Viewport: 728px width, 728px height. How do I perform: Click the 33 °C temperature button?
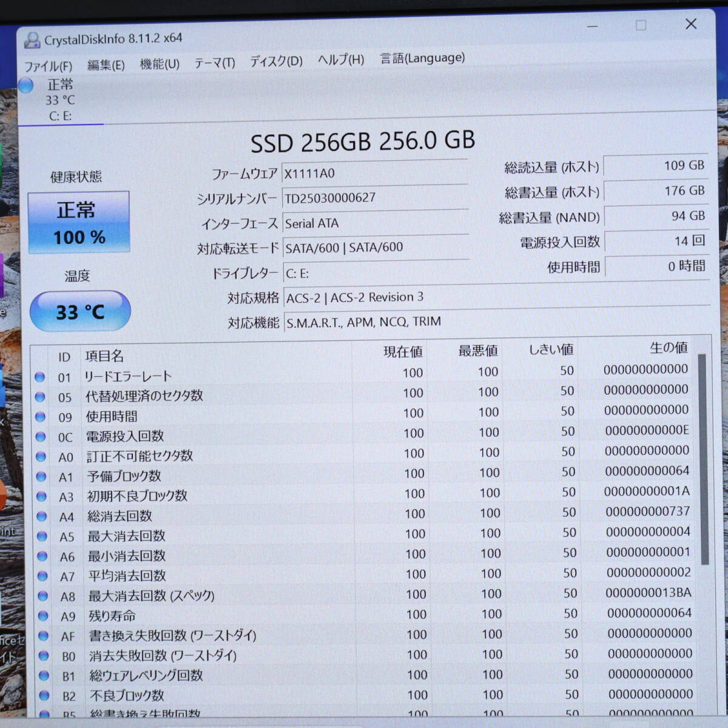coord(80,311)
